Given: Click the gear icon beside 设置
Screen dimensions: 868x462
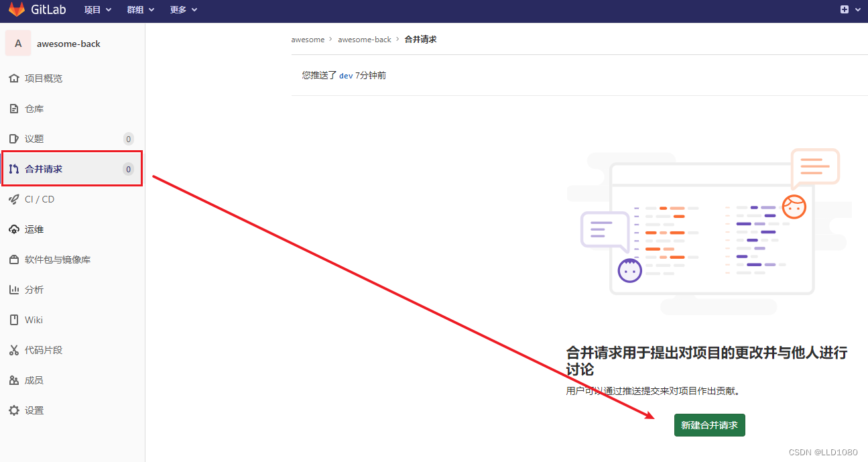Looking at the screenshot, I should [14, 410].
